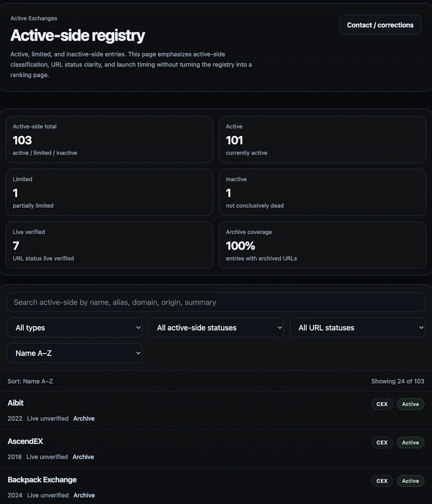The height and width of the screenshot is (504, 432).
Task: Click the "Contact / corrections" button
Action: click(x=380, y=25)
